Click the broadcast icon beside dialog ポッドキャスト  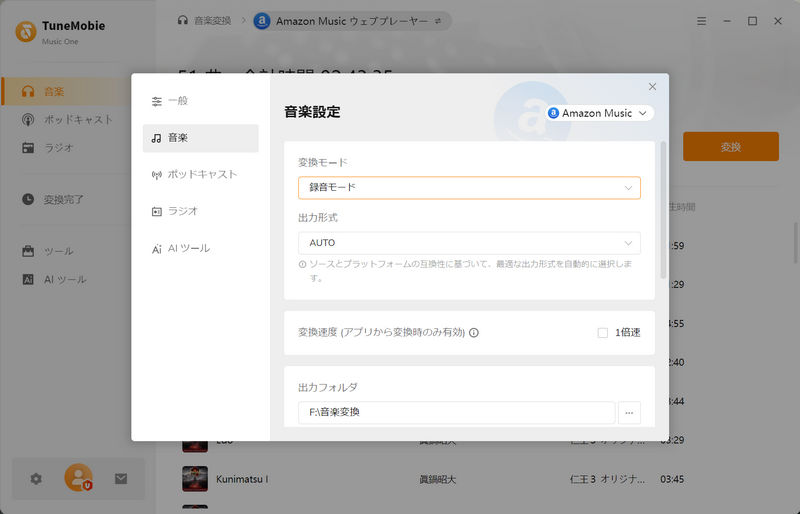(157, 175)
